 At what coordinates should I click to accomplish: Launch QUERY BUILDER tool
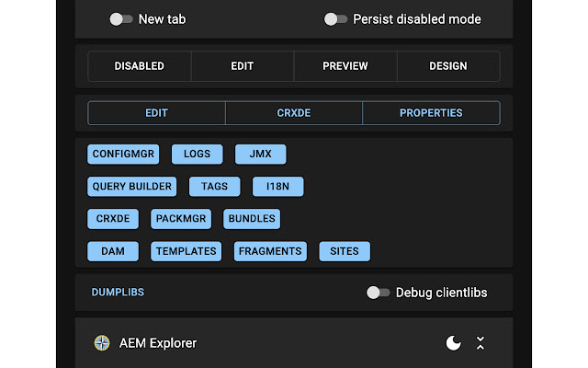coord(132,187)
